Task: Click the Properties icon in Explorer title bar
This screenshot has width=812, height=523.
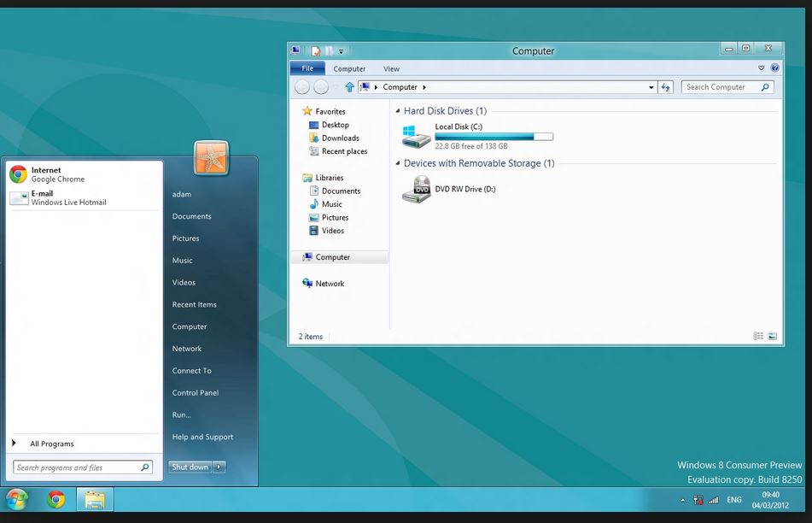Action: point(315,50)
